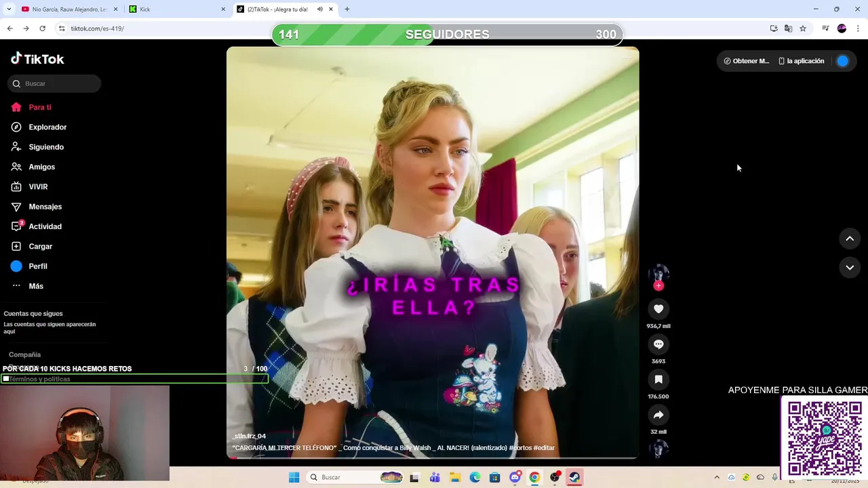Click the 'Términos y políticas' footer link
The image size is (868, 488).
click(x=39, y=379)
